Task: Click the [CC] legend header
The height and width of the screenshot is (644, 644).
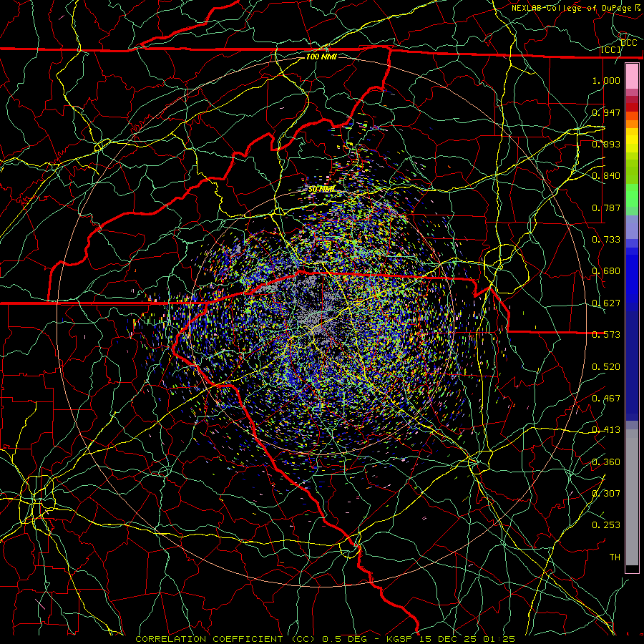Action: 611,50
